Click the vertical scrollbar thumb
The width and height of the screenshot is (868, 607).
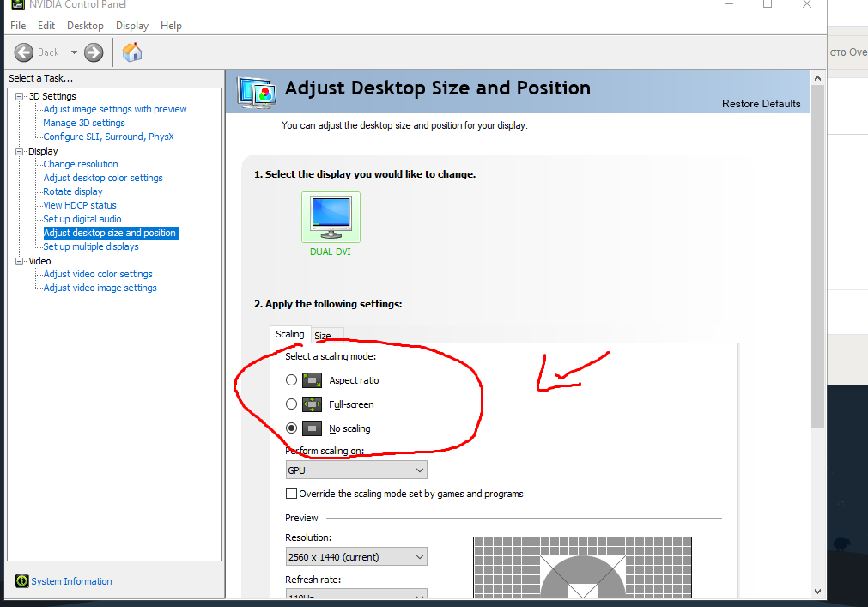(817, 256)
